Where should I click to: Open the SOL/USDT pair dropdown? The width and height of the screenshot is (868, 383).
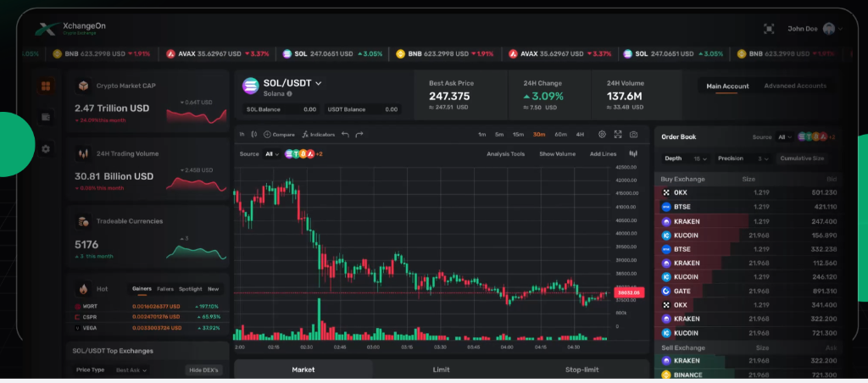319,84
